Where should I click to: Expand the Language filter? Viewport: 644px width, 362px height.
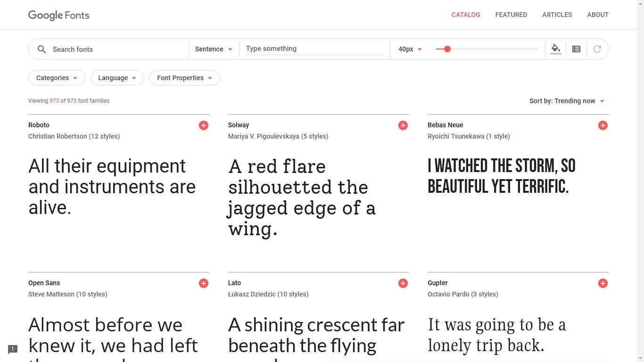pyautogui.click(x=117, y=78)
